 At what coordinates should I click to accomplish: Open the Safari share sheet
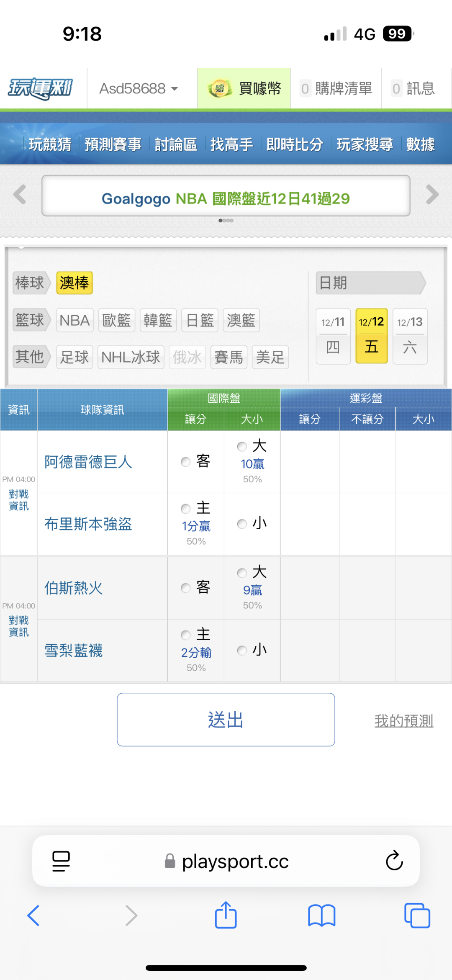coord(226,915)
